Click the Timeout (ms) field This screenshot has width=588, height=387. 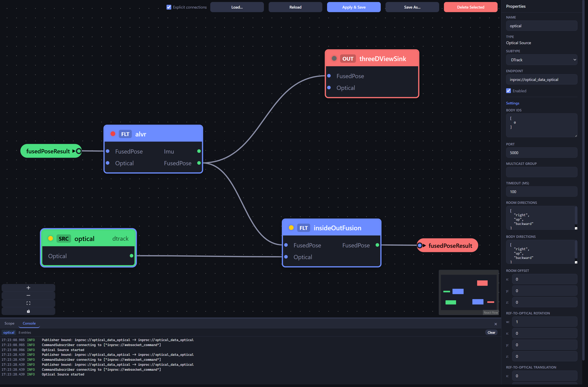pos(541,192)
